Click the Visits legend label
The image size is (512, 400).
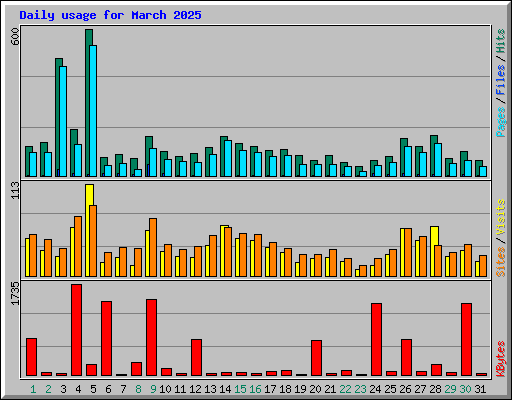[x=501, y=217]
